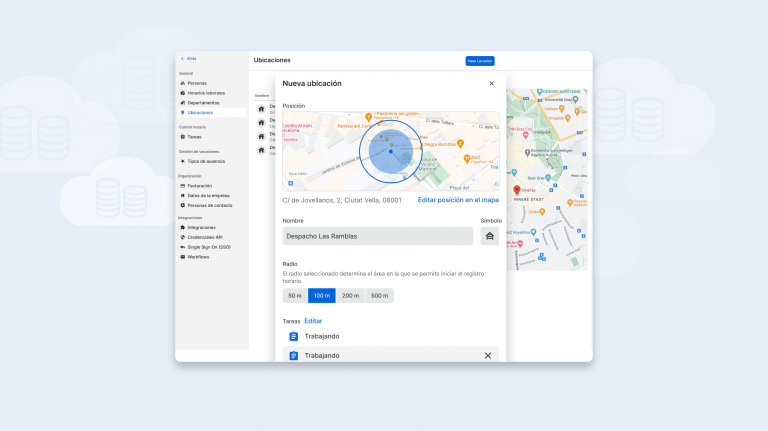Image resolution: width=768 pixels, height=431 pixels.
Task: Click the New Location button
Action: point(480,61)
